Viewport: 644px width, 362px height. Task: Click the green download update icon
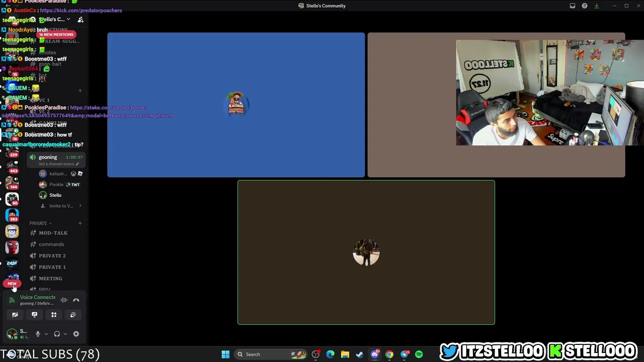click(597, 6)
